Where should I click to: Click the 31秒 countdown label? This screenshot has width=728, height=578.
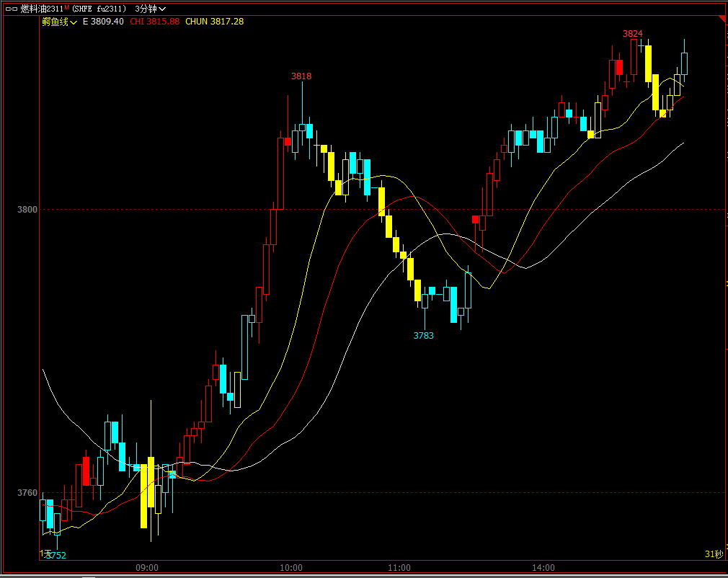(713, 554)
